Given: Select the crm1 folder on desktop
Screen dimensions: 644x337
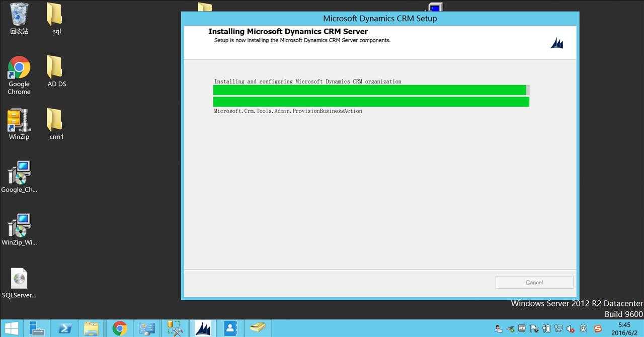Looking at the screenshot, I should coord(57,124).
